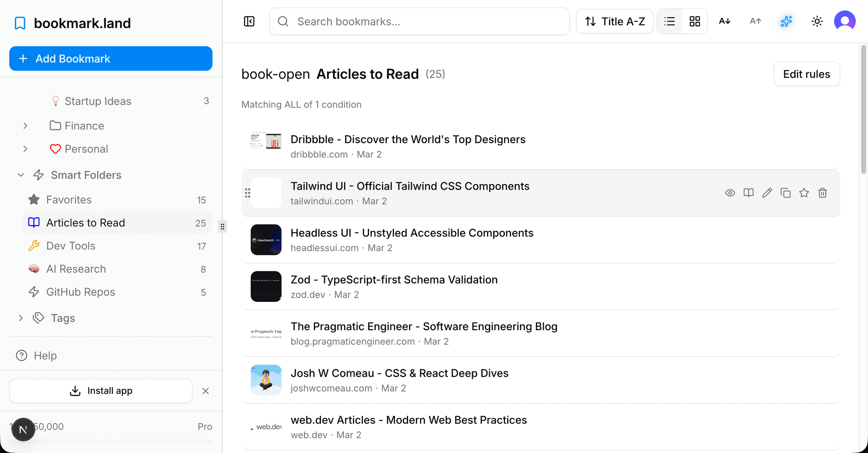Open reader mode for Tailwind UI bookmark
868x453 pixels.
pos(748,193)
